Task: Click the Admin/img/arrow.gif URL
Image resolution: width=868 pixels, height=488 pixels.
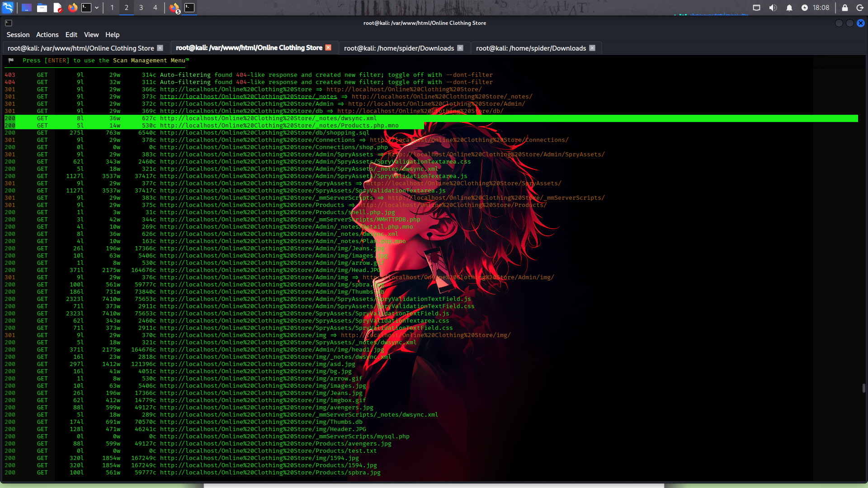Action: click(272, 263)
